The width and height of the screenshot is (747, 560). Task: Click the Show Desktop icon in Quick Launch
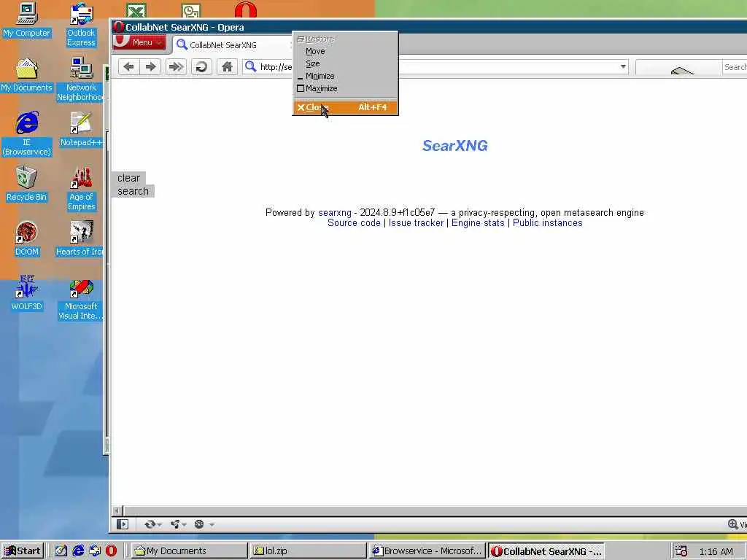[x=61, y=551]
